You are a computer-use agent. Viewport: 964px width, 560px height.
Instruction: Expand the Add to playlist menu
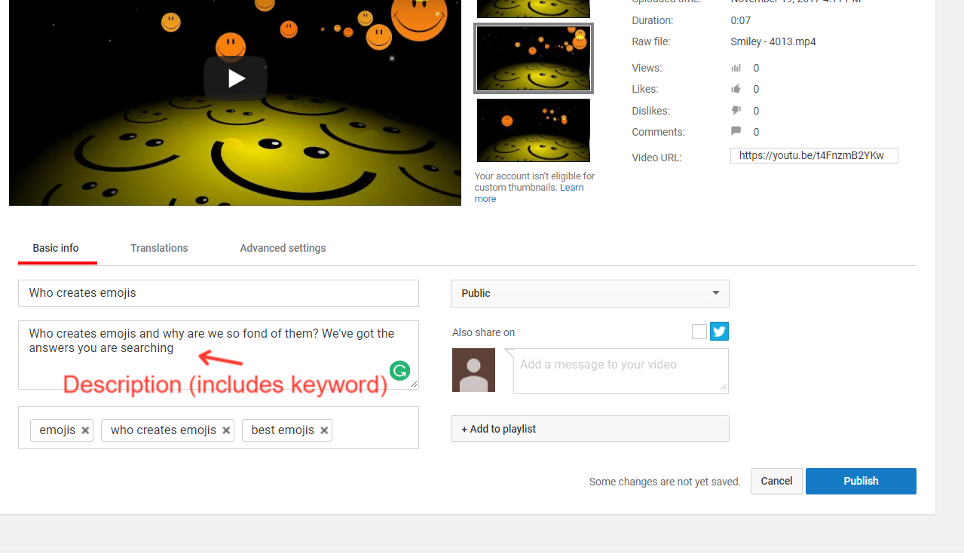tap(589, 429)
